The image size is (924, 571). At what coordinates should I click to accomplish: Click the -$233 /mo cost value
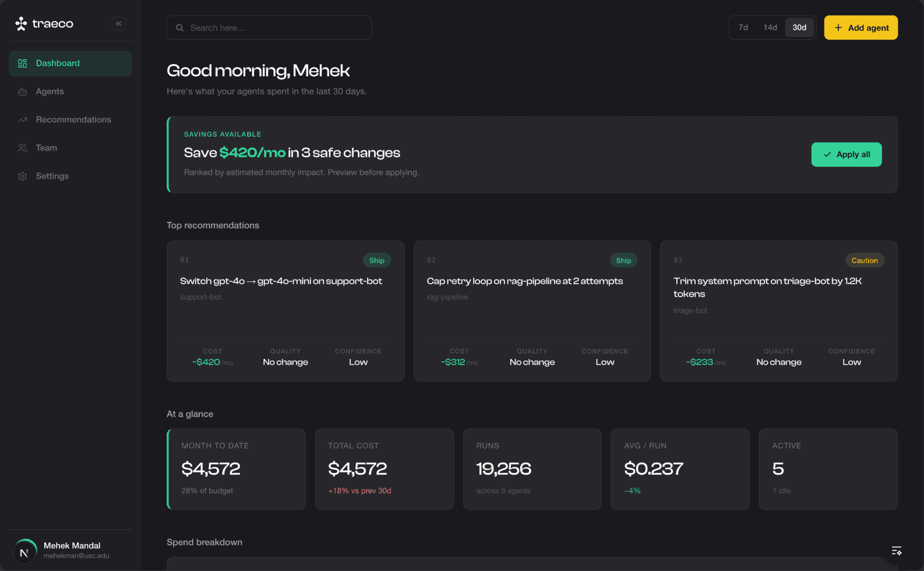pyautogui.click(x=706, y=362)
